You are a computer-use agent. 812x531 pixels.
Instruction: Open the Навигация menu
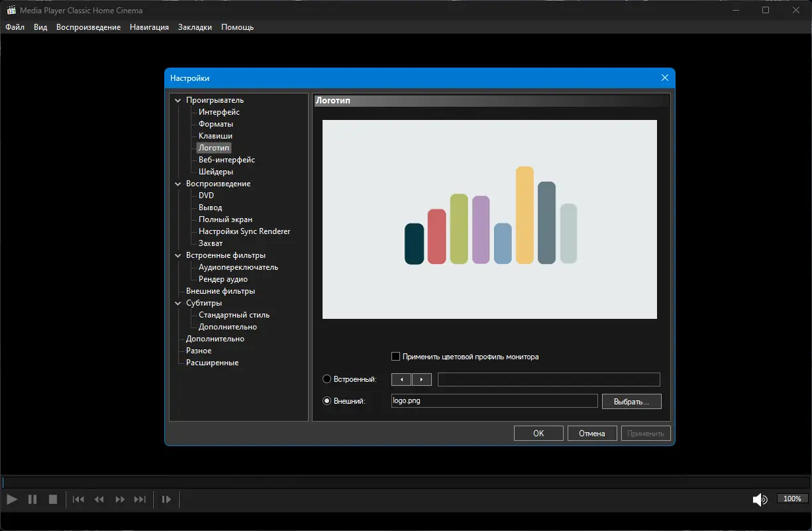149,27
